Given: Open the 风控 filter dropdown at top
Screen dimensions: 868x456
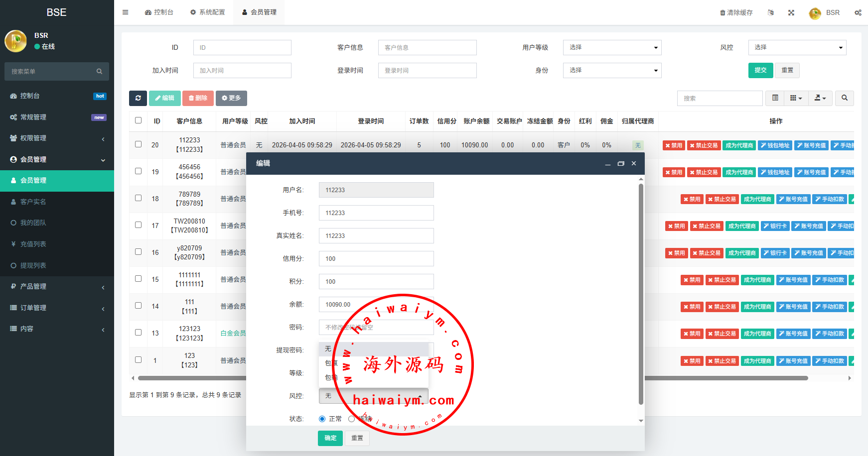Looking at the screenshot, I should click(797, 48).
